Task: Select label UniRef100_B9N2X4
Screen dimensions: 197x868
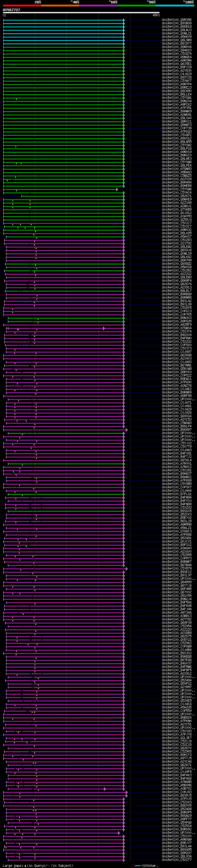Action: point(177,101)
